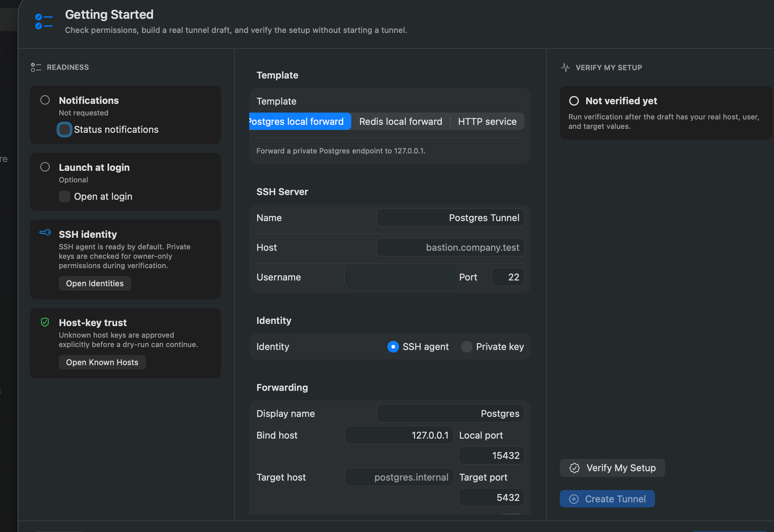This screenshot has width=774, height=532.
Task: Click the 'Optional' text under Launch at login
Action: pyautogui.click(x=74, y=180)
